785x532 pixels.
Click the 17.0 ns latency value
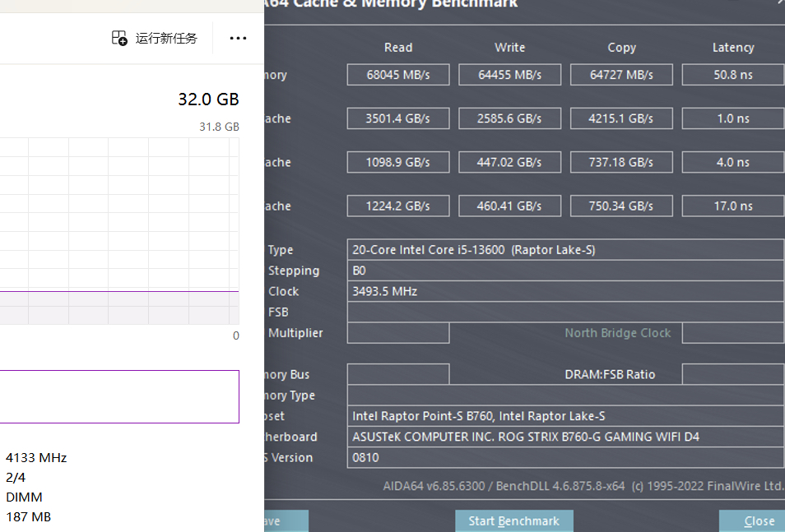click(x=732, y=206)
